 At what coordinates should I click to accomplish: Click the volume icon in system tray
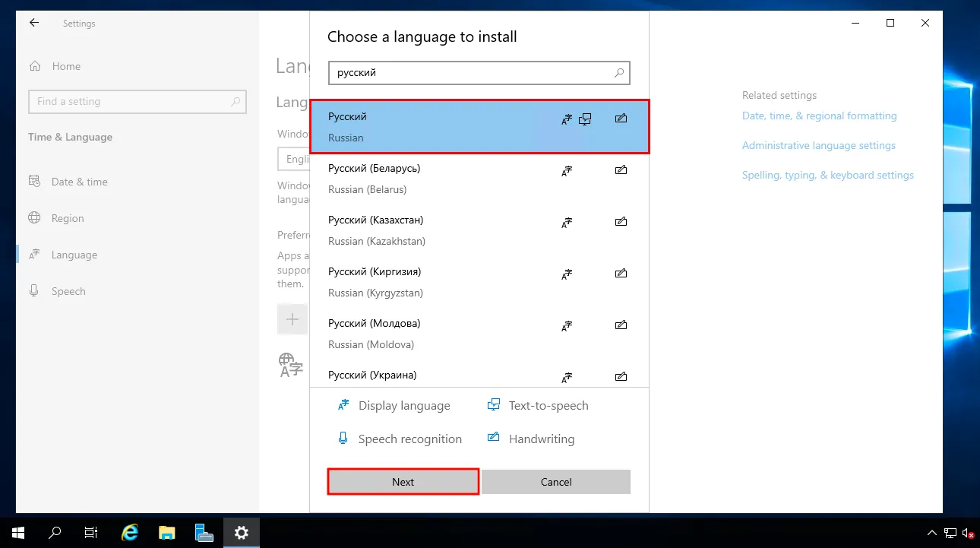tap(967, 533)
